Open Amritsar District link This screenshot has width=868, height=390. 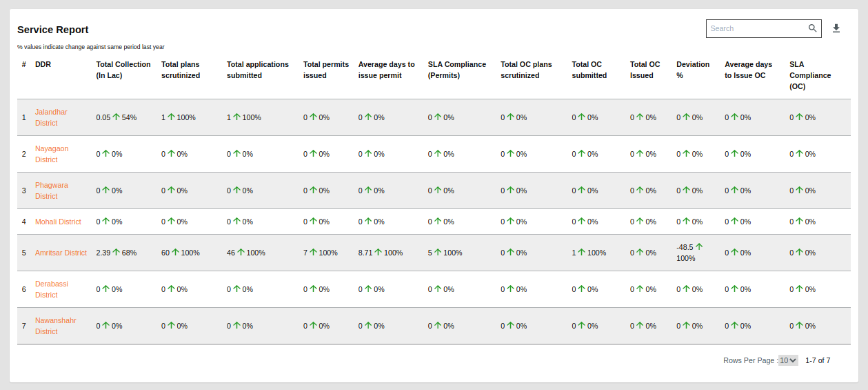[x=61, y=253]
